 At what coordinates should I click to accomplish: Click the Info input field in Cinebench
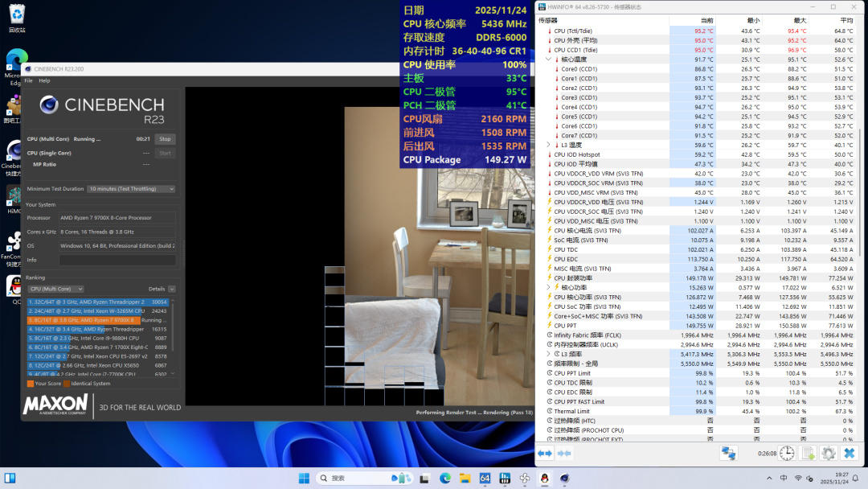(117, 260)
